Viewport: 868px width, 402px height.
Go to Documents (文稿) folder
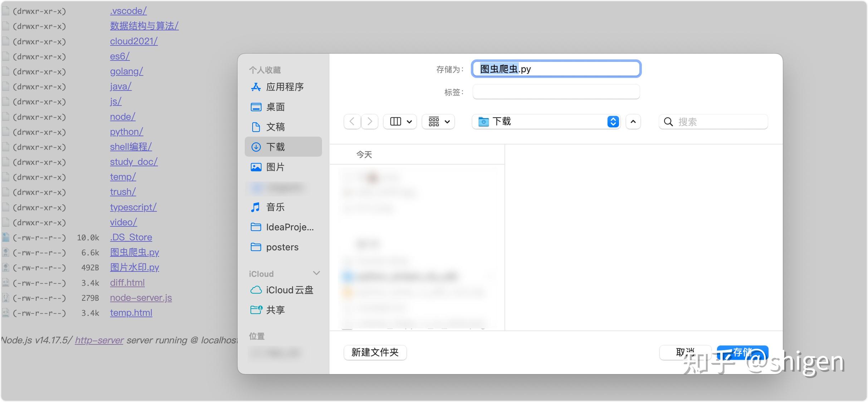tap(275, 127)
